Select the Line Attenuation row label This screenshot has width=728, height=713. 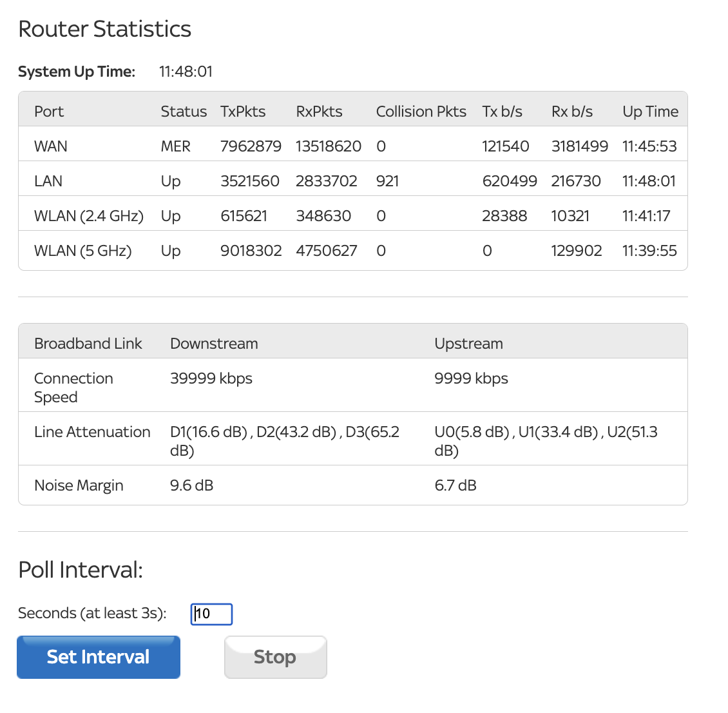(92, 431)
